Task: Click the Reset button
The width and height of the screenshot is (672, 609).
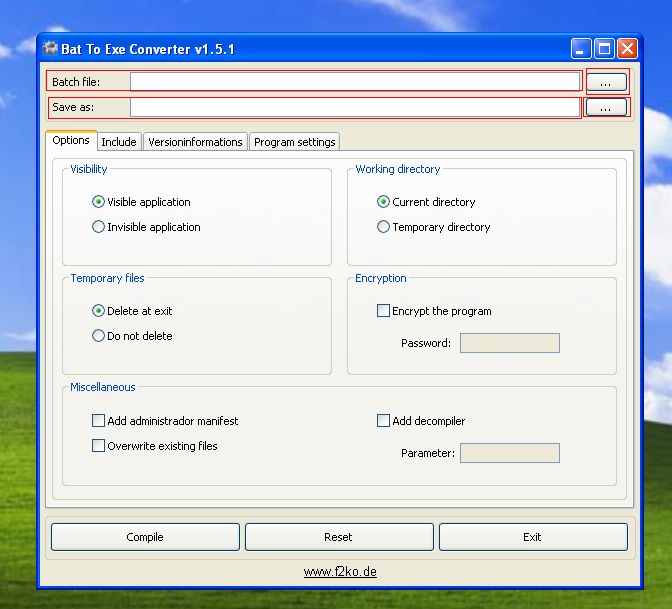Action: (x=339, y=537)
